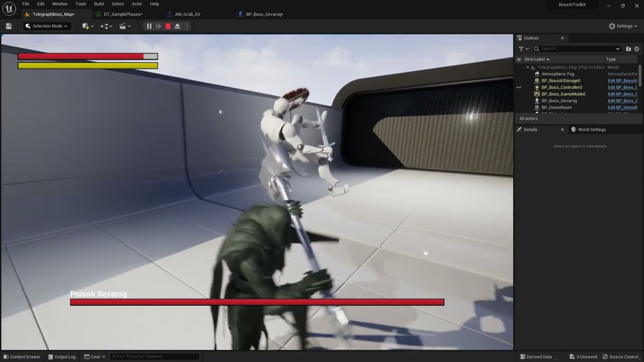Switch to the TelegraphBoss_Map tab
The image size is (644, 362).
coord(53,14)
